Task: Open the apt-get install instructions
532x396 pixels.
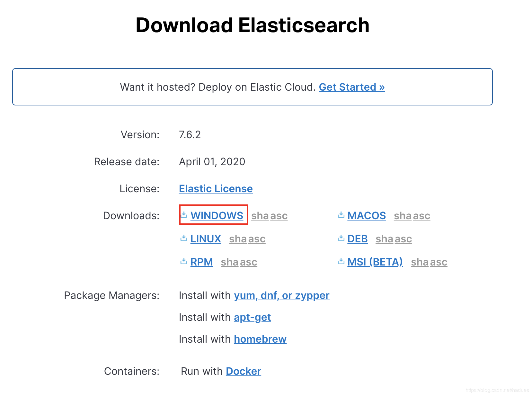Action: point(253,317)
